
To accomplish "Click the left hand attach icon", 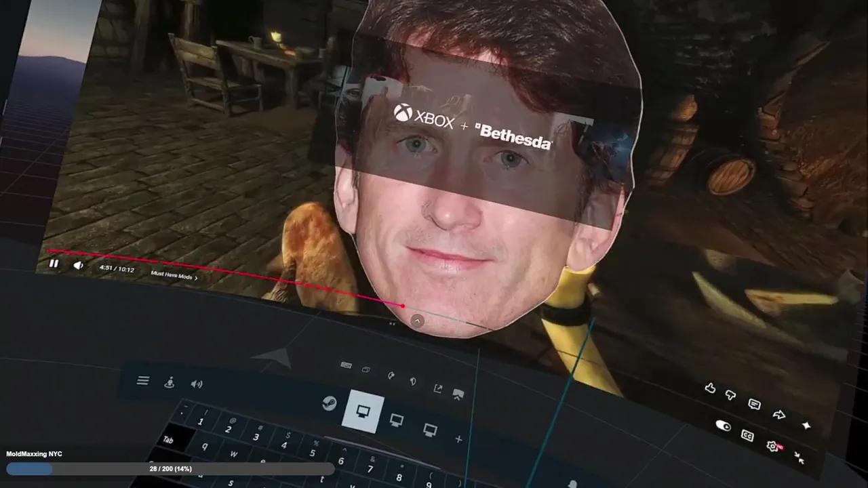I will 391,375.
